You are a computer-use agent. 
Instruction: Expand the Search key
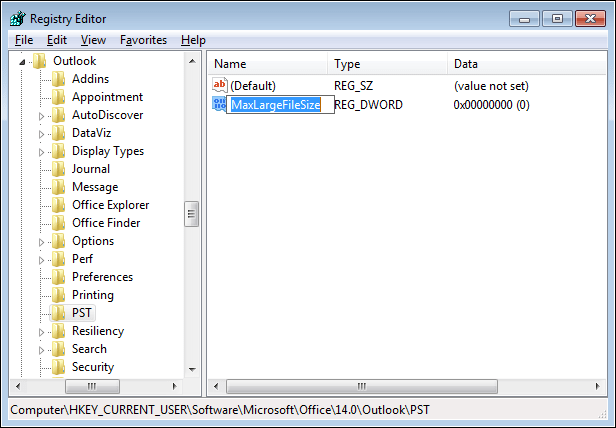[x=41, y=350]
